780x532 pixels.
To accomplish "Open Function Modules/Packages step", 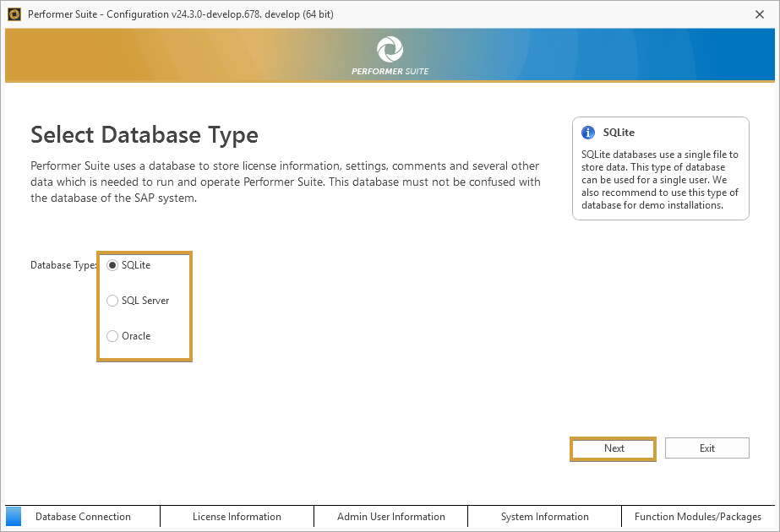I will pyautogui.click(x=698, y=517).
